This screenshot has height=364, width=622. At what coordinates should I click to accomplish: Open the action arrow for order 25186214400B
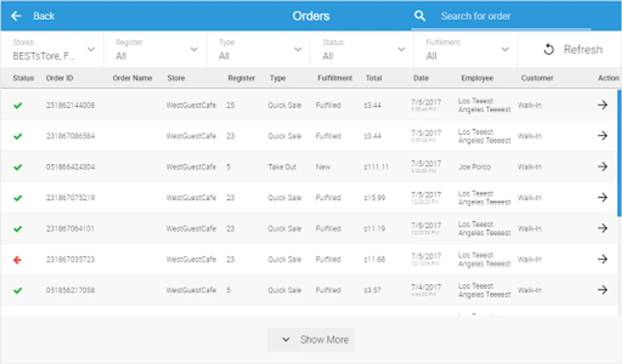coord(603,105)
